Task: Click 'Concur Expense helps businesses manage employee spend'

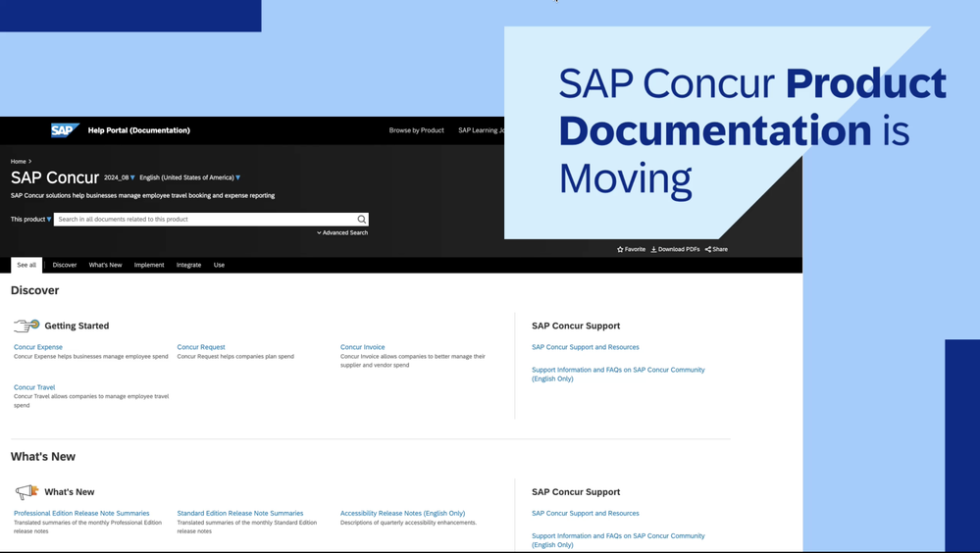Action: coord(90,356)
